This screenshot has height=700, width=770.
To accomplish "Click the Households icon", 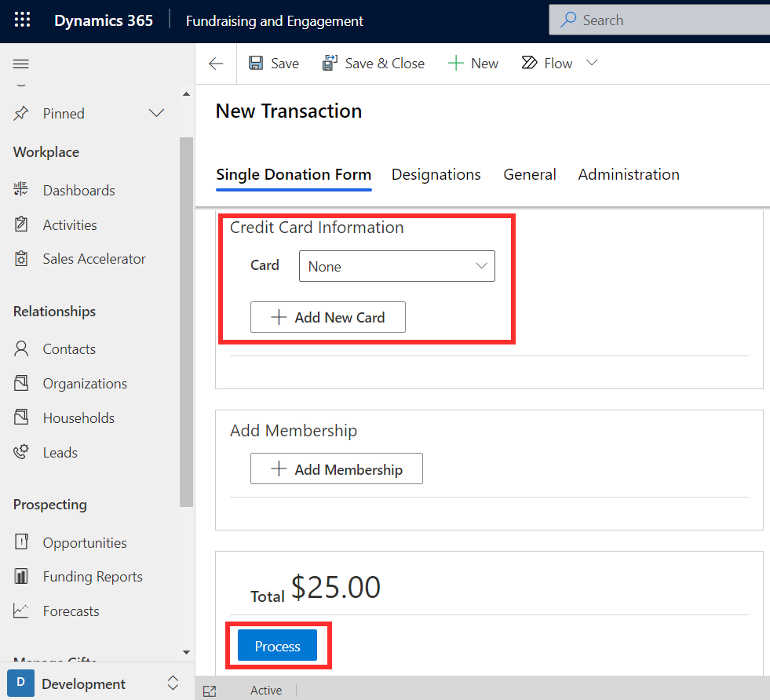I will point(20,417).
